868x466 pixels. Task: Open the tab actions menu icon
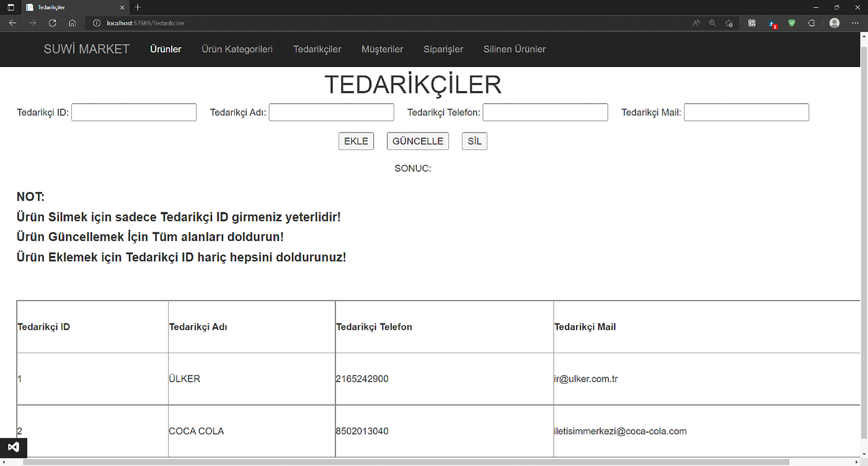pos(11,7)
